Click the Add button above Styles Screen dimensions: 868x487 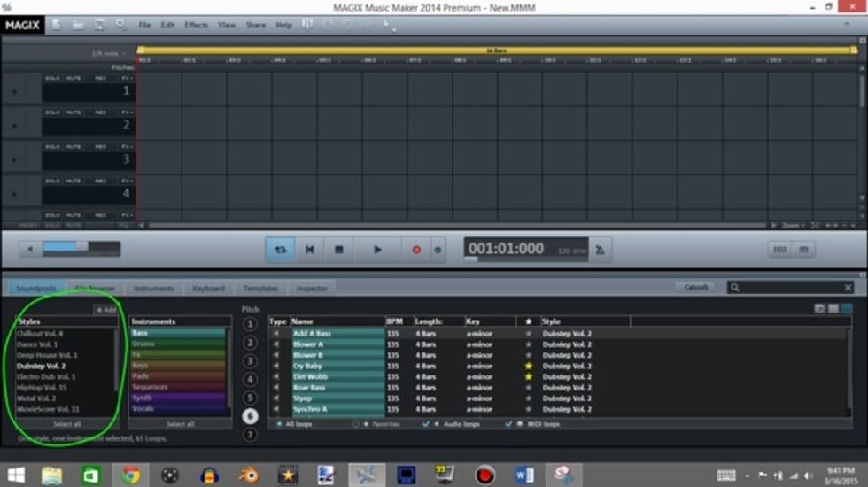pos(105,309)
